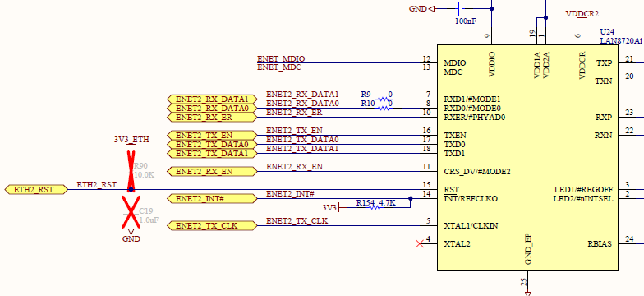Click the crossed-out C19 capacitor
The image size is (644, 296).
pos(131,213)
